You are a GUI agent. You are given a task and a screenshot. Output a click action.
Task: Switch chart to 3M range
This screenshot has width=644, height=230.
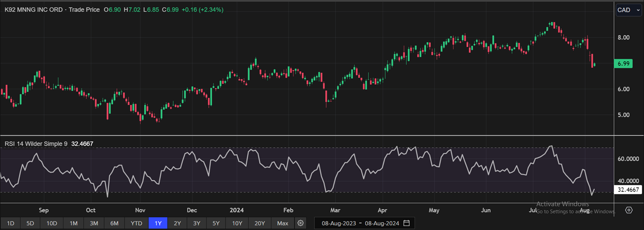click(x=93, y=223)
